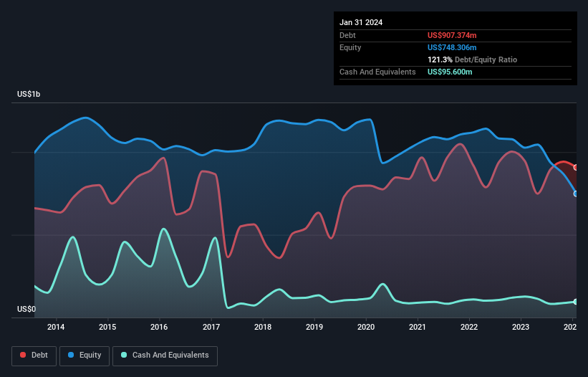
Task: Click the 2016 x-axis label
Action: [159, 327]
